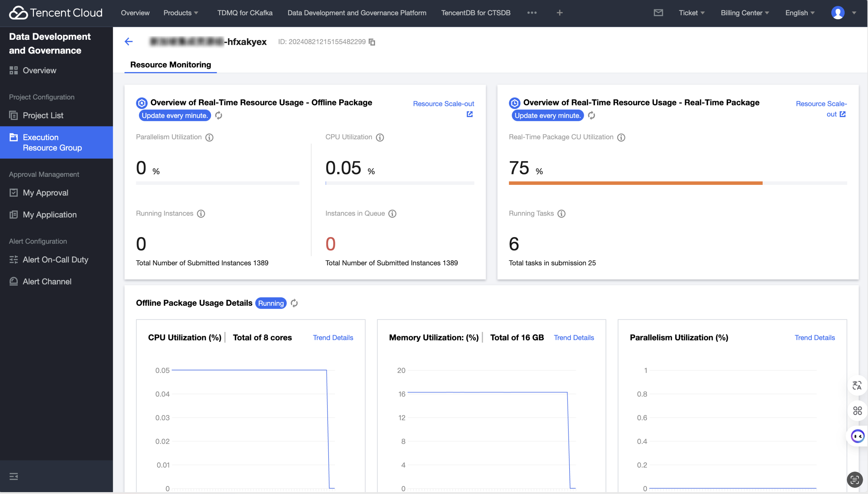Show info tooltip for Instances in Queue
This screenshot has width=868, height=494.
point(392,213)
